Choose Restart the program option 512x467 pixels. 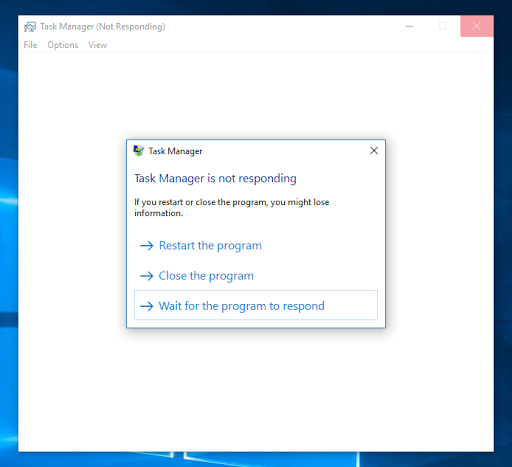point(256,246)
